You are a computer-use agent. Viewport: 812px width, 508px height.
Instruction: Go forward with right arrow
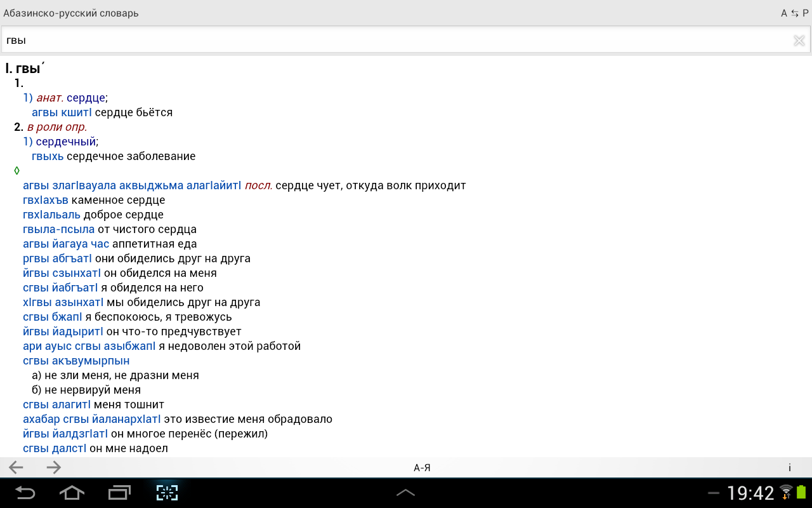pyautogui.click(x=54, y=467)
